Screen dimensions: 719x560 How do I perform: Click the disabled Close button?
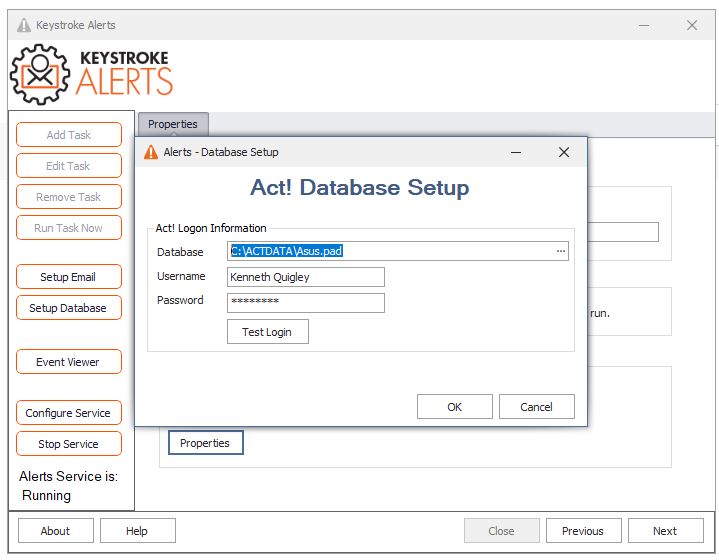(501, 531)
